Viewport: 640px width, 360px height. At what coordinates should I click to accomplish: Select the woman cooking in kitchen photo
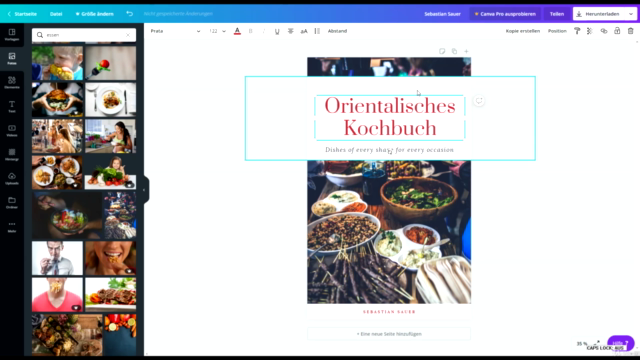pyautogui.click(x=111, y=136)
